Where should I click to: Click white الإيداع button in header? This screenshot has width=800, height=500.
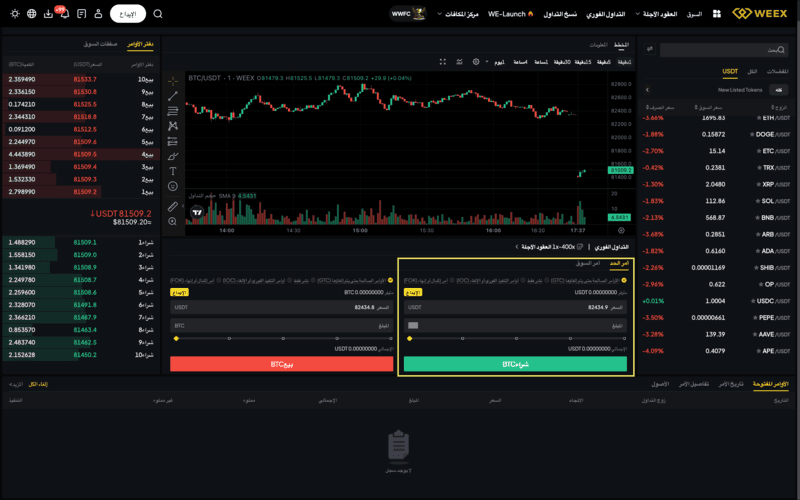pyautogui.click(x=128, y=14)
